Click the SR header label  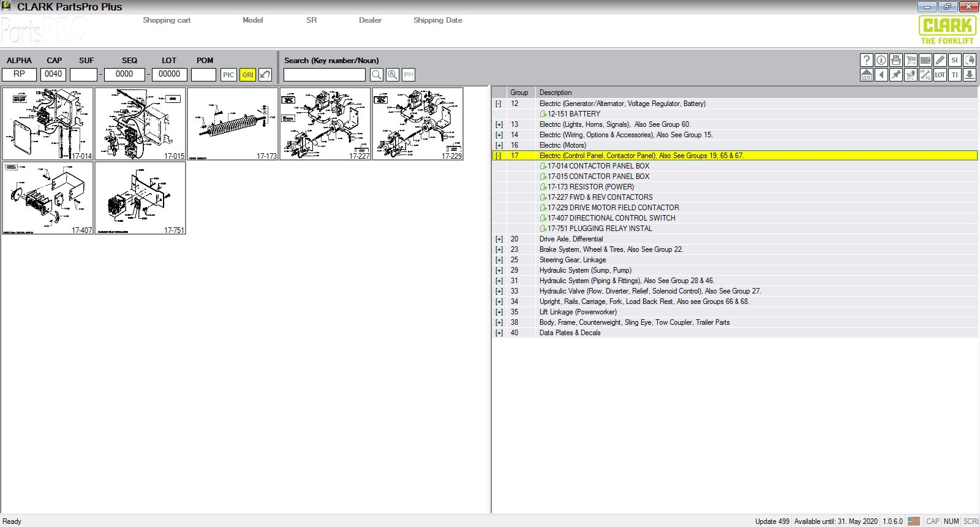tap(312, 20)
